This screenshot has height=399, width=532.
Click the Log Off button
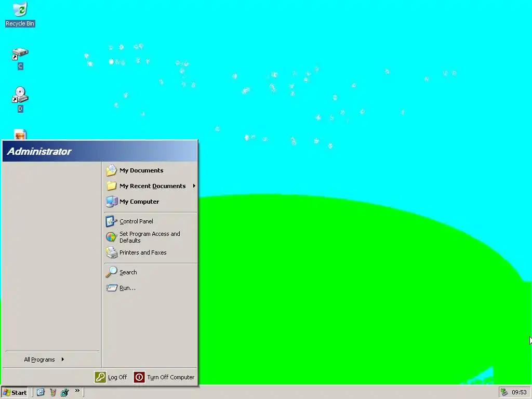111,377
